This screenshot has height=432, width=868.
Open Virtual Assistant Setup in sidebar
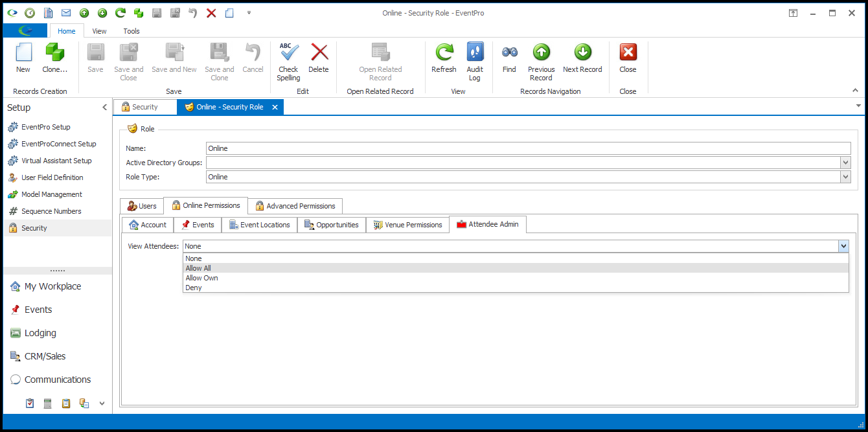pyautogui.click(x=57, y=161)
